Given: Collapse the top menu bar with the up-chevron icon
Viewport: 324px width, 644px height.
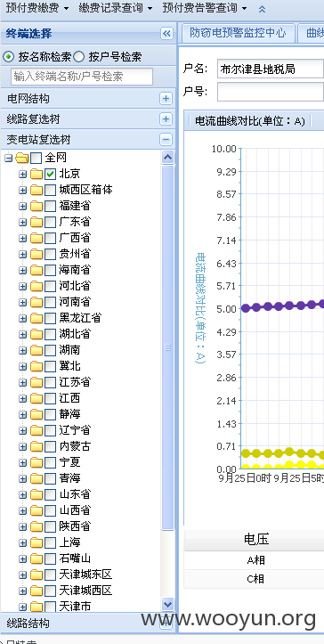Looking at the screenshot, I should point(262,9).
